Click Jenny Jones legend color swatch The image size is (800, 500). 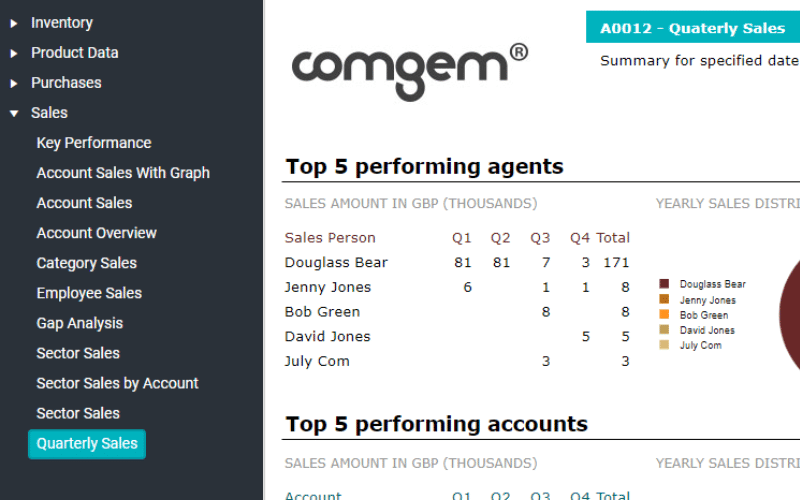pyautogui.click(x=664, y=299)
